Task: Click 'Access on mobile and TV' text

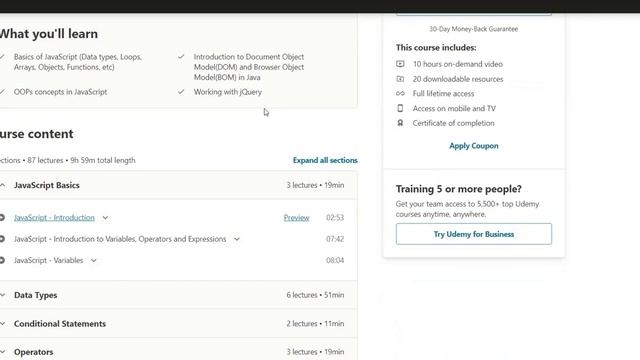Action: pyautogui.click(x=454, y=108)
